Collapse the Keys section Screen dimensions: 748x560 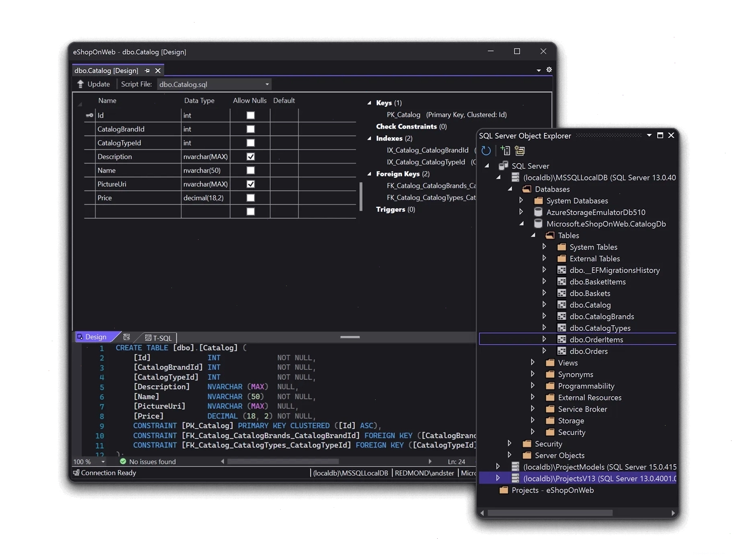(x=369, y=103)
